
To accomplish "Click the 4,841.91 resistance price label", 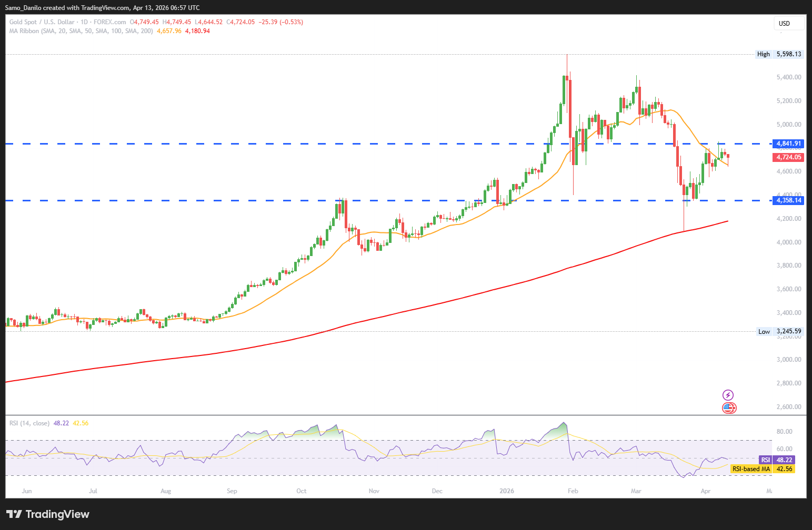I will point(788,144).
